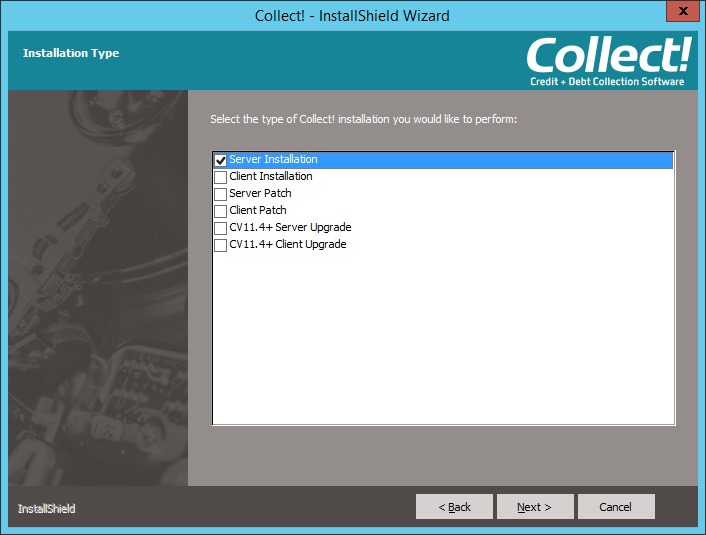Cancel the installation wizard
Image resolution: width=706 pixels, height=535 pixels.
(x=616, y=507)
